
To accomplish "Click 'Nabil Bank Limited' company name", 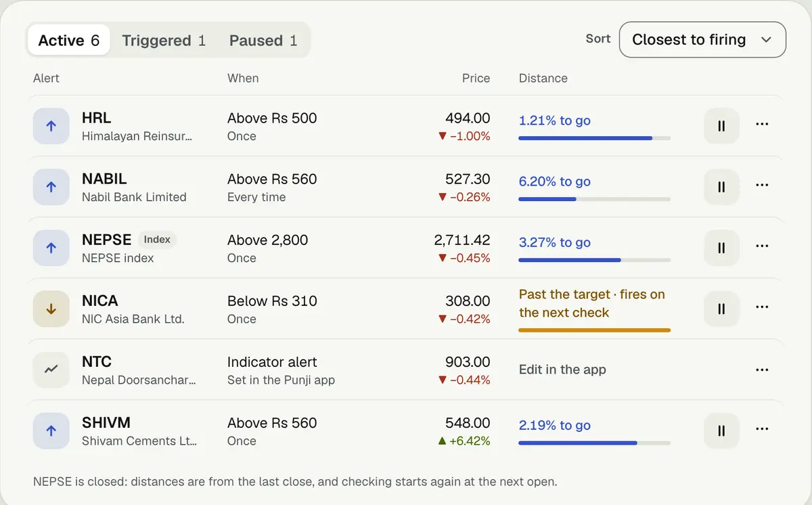I will coord(134,198).
